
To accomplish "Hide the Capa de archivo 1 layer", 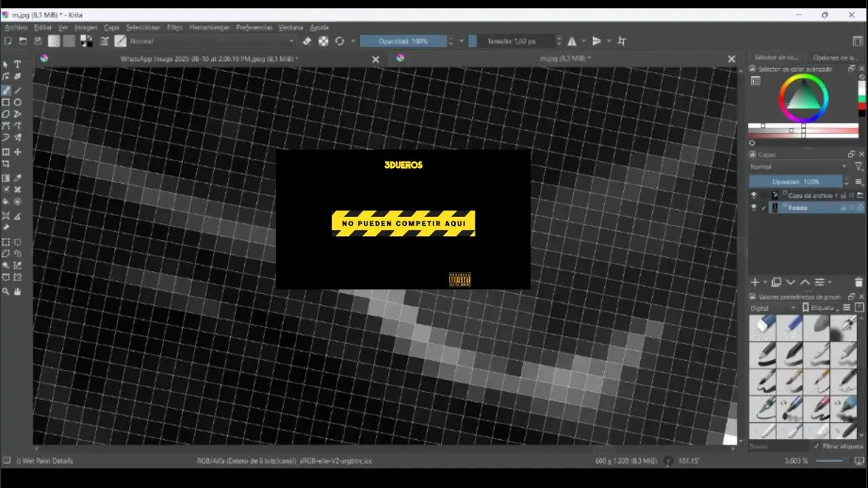I will pos(753,195).
